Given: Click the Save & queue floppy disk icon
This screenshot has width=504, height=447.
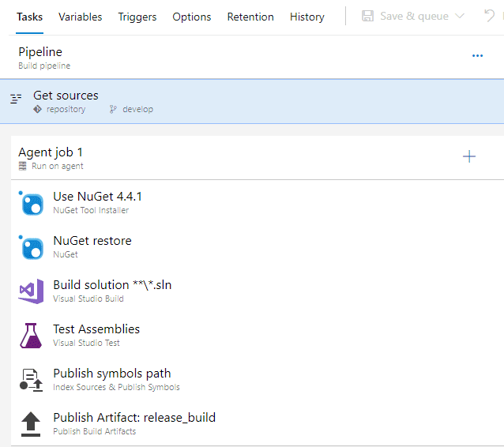Looking at the screenshot, I should point(367,16).
